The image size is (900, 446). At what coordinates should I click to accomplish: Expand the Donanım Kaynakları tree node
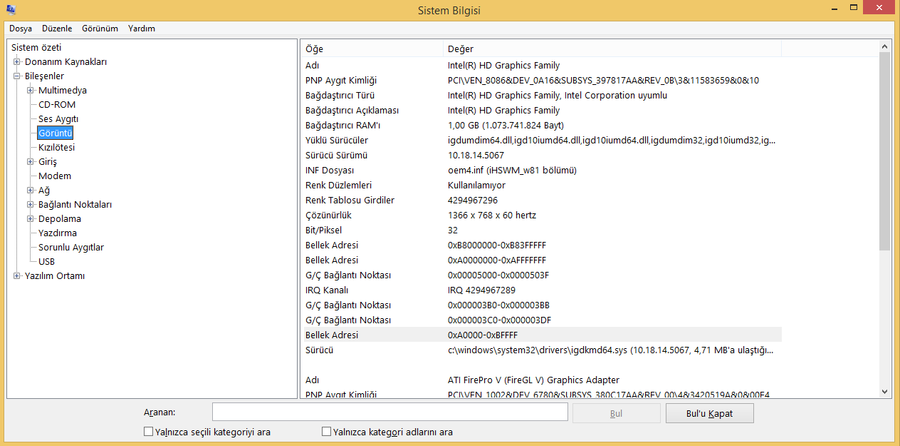16,62
